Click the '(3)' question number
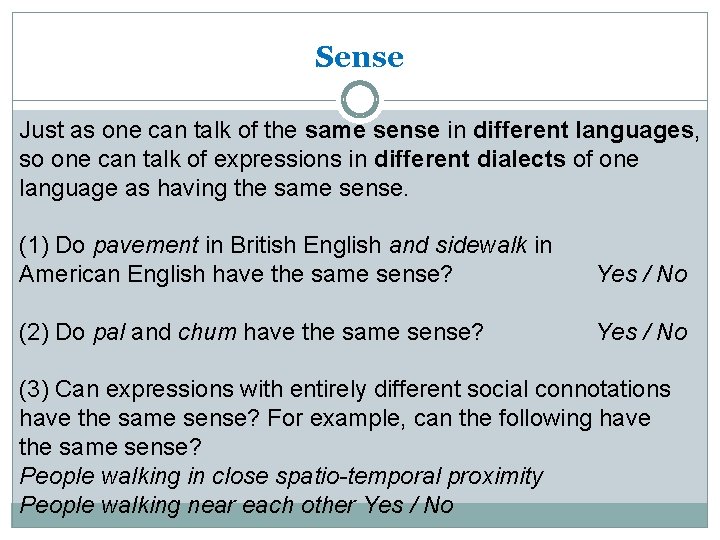This screenshot has height=540, width=720. (x=35, y=389)
